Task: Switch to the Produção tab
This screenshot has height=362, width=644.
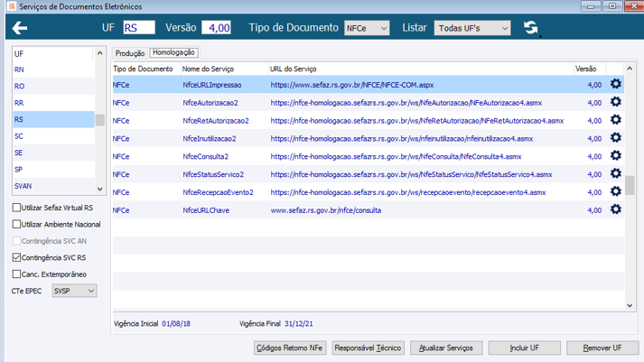Action: click(130, 53)
